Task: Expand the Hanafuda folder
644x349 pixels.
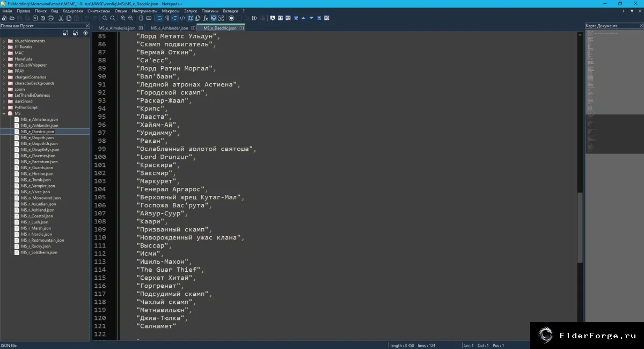Action: (x=4, y=59)
